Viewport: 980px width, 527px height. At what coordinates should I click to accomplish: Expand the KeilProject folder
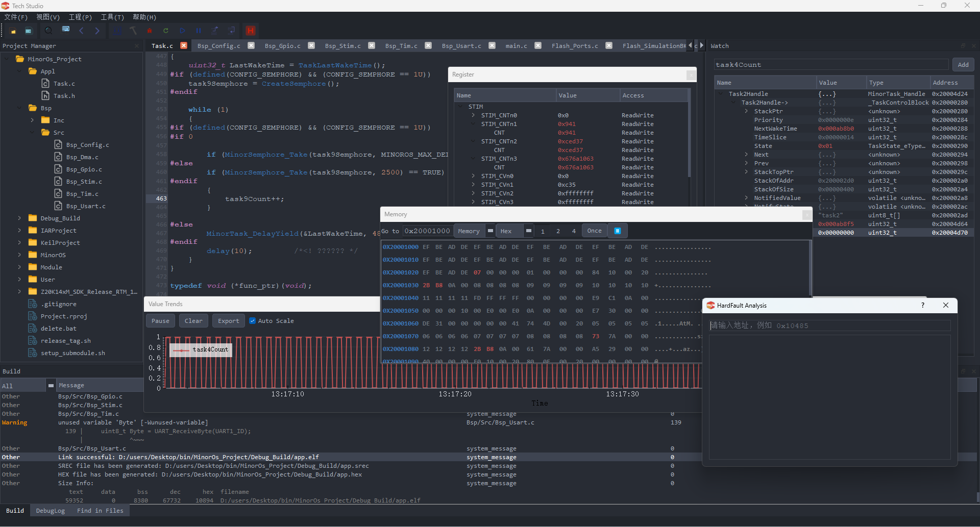[x=19, y=243]
